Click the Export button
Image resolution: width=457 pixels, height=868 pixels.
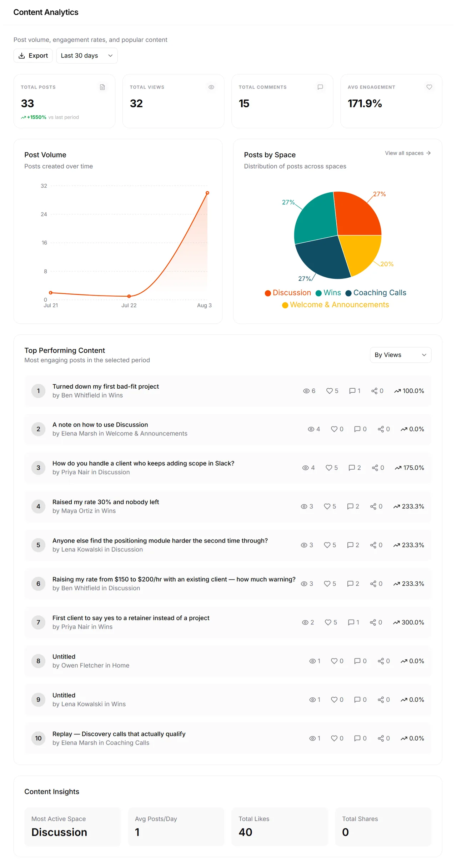(x=33, y=56)
